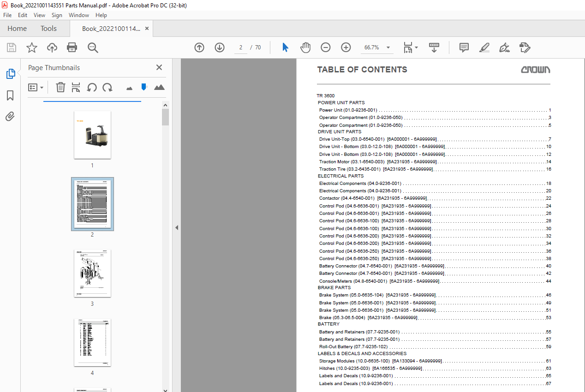Close the Page Thumbnails panel
Screen dimensions: 585x392
point(159,67)
